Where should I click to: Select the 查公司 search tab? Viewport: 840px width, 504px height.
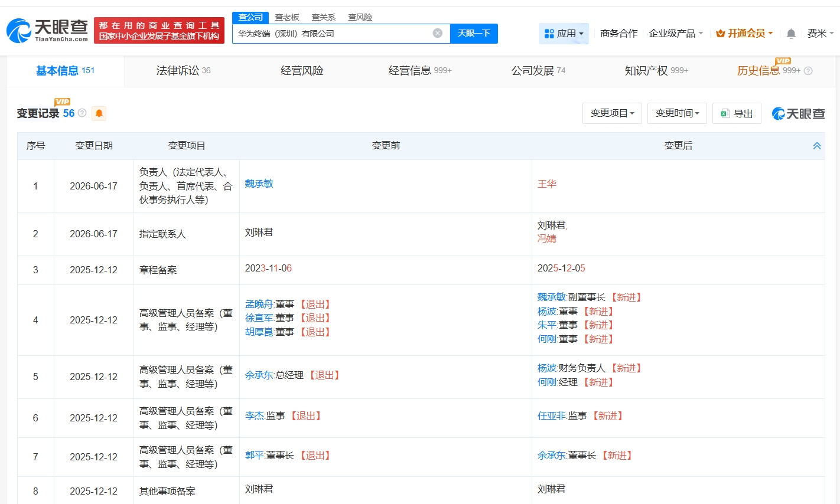250,17
